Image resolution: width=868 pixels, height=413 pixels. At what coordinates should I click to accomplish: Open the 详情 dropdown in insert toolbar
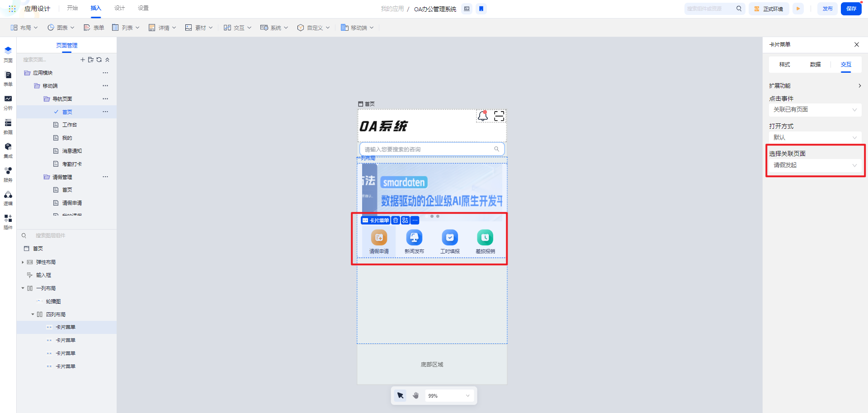click(x=163, y=28)
